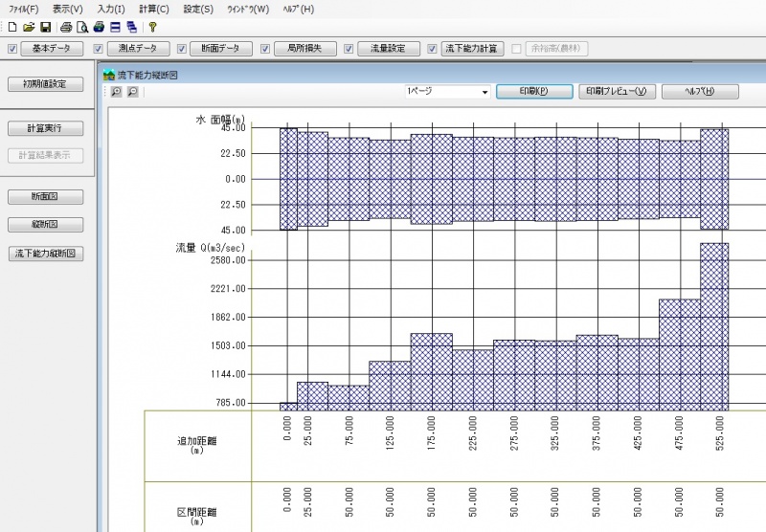Click the 1503.00 axis value

pyautogui.click(x=228, y=346)
